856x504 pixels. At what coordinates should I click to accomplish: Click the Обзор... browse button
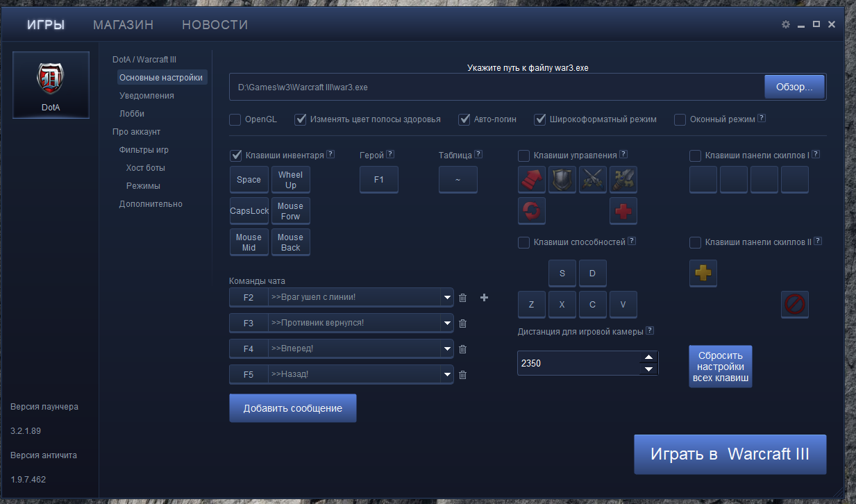point(794,87)
